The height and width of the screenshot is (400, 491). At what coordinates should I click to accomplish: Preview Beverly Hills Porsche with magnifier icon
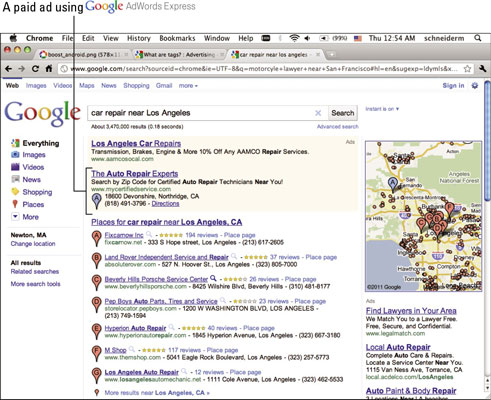click(213, 278)
